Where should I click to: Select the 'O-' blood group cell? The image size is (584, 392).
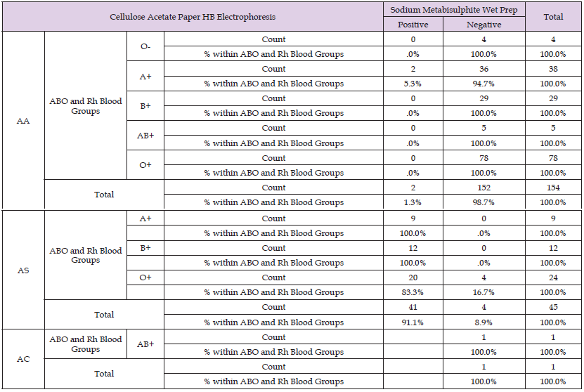(145, 46)
